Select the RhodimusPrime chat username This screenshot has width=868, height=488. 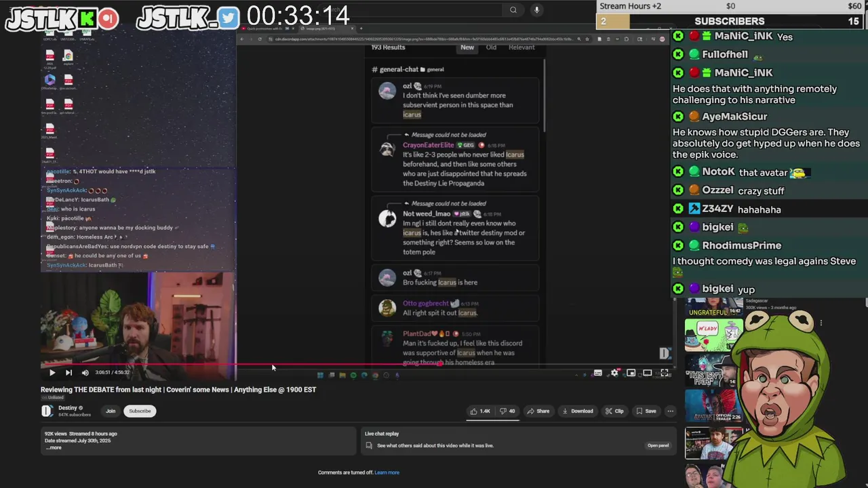tap(741, 245)
